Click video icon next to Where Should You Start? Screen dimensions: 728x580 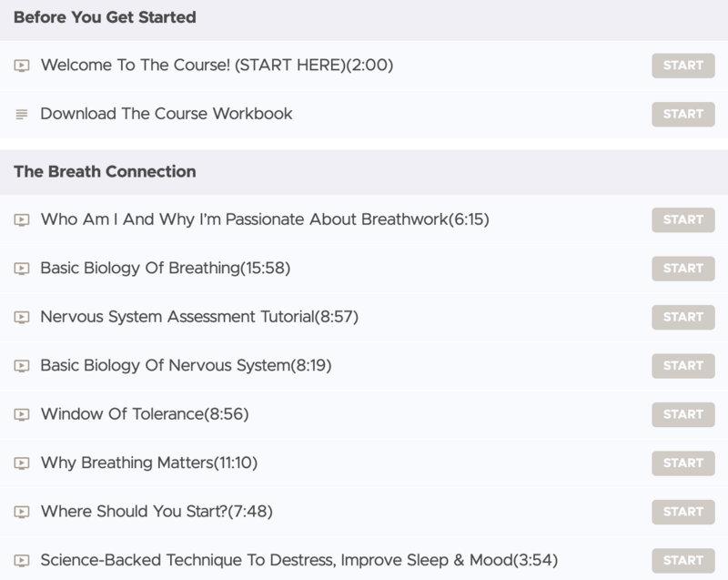[x=21, y=512]
